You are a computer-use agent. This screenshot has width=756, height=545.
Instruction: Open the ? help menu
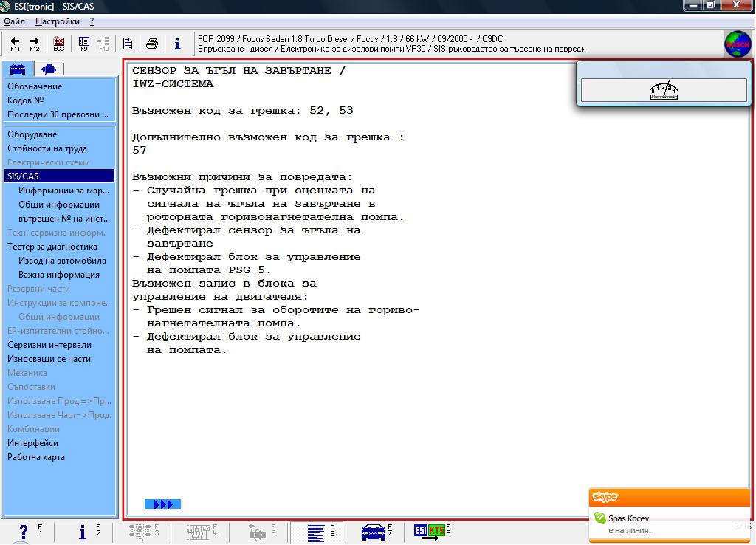[92, 21]
